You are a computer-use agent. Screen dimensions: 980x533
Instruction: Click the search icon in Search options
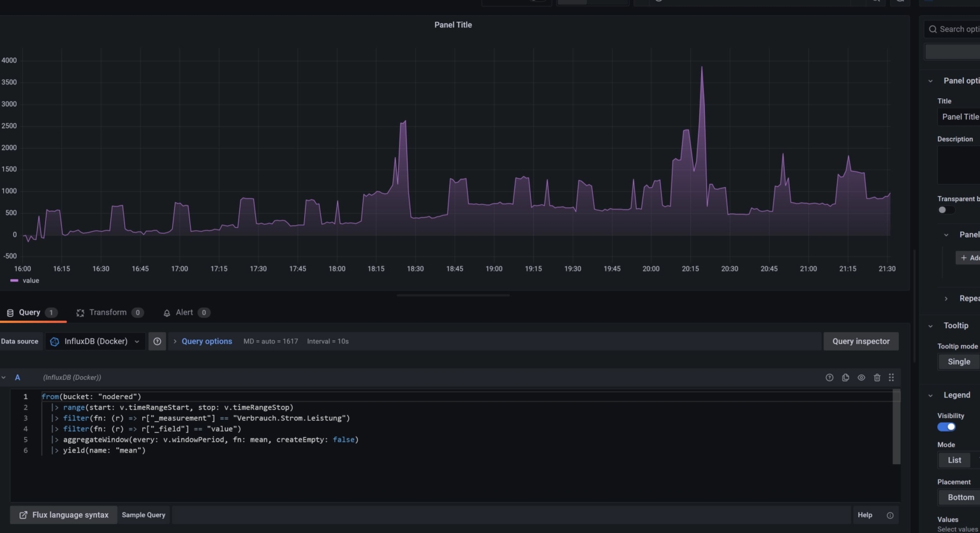pyautogui.click(x=933, y=29)
